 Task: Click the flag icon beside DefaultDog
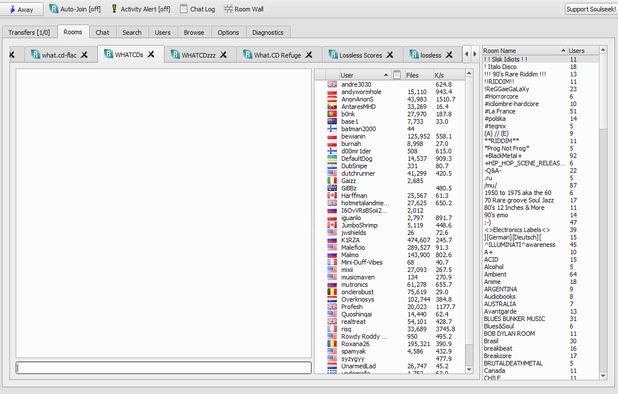tap(332, 158)
